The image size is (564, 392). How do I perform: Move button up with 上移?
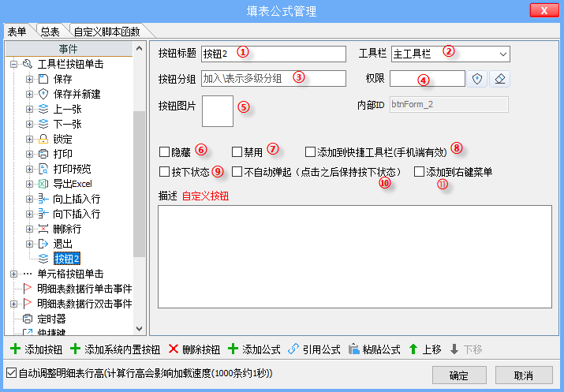click(425, 349)
